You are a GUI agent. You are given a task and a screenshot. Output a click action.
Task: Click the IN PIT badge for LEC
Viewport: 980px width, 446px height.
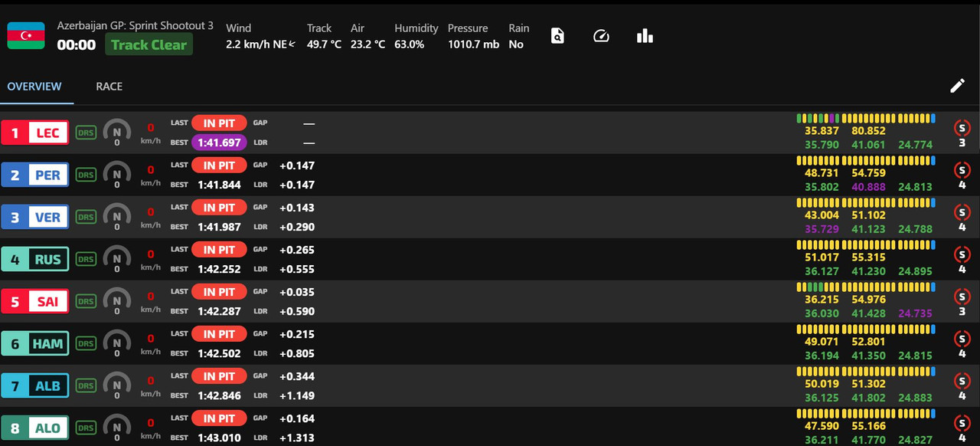click(x=219, y=123)
